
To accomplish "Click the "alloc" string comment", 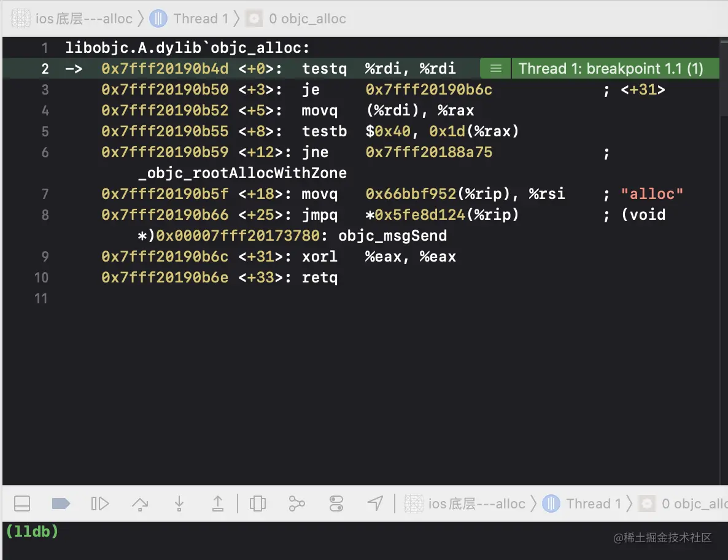I will [652, 194].
